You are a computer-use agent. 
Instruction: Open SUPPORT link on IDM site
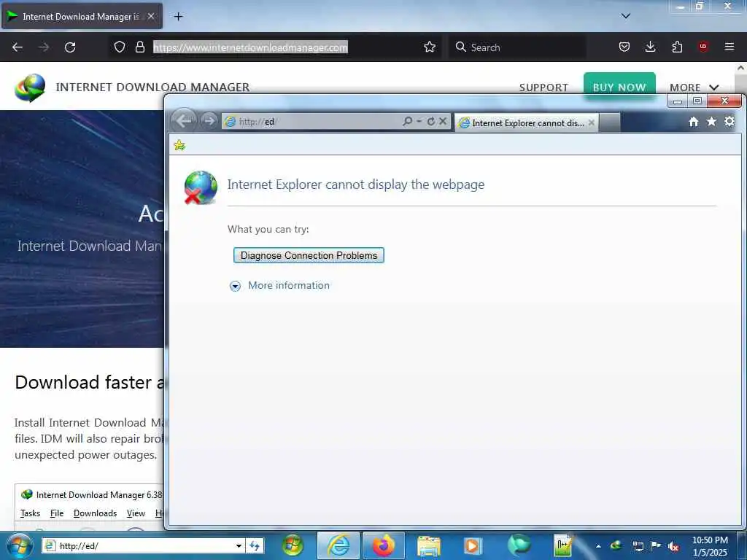coord(543,87)
